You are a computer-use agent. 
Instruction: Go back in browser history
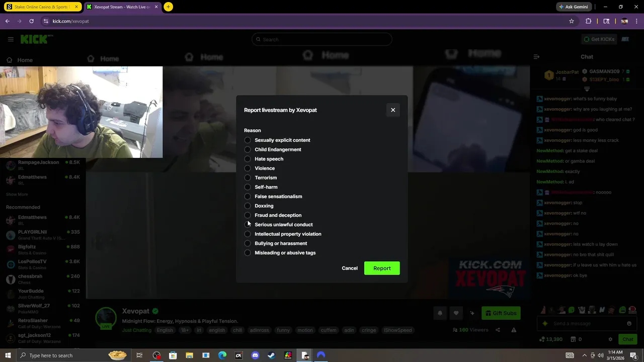pyautogui.click(x=8, y=21)
